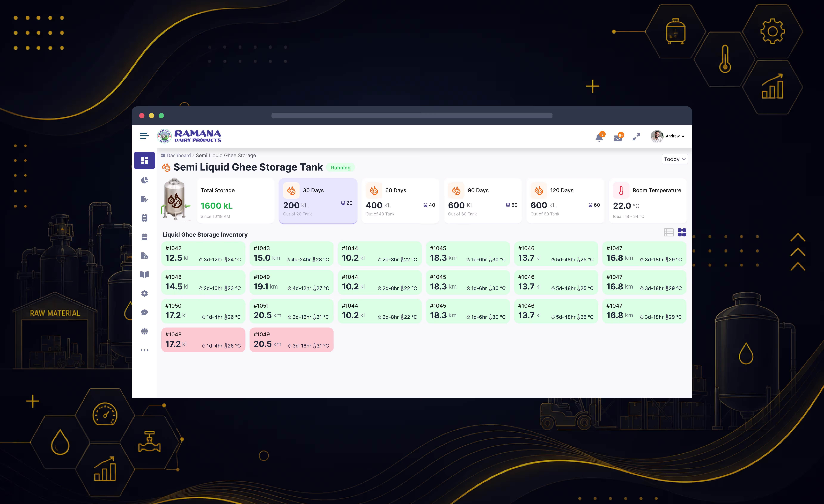Toggle fullscreen with the expand arrows icon
The width and height of the screenshot is (824, 504).
click(636, 136)
